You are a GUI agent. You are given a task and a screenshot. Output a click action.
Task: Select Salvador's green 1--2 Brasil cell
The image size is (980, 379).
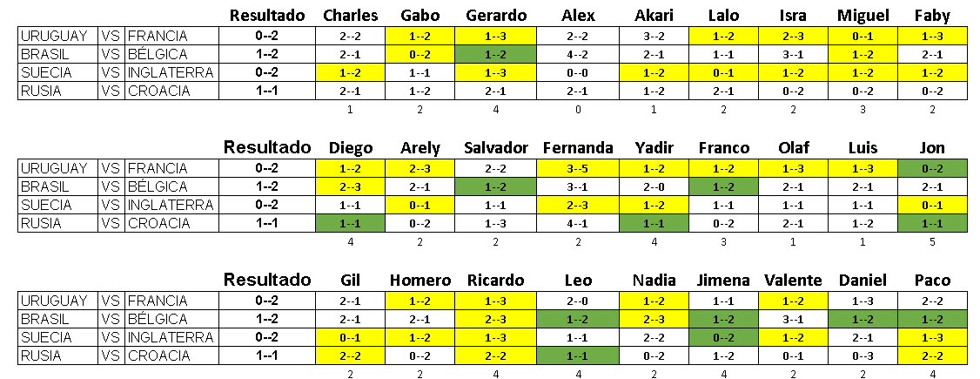tap(495, 186)
